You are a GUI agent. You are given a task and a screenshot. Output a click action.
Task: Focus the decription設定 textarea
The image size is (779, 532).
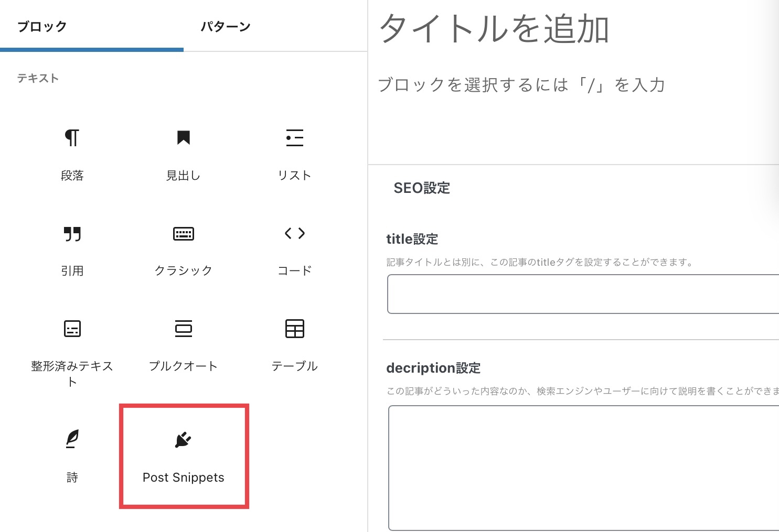tap(583, 468)
